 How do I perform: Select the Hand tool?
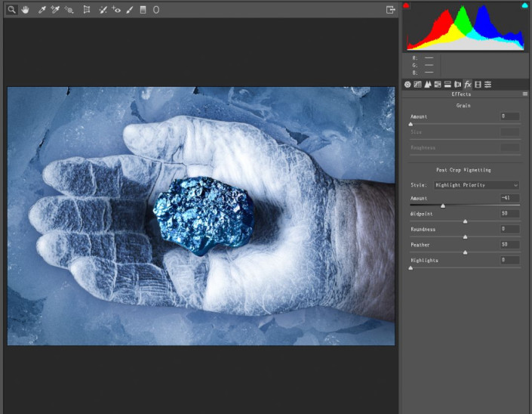tap(25, 10)
